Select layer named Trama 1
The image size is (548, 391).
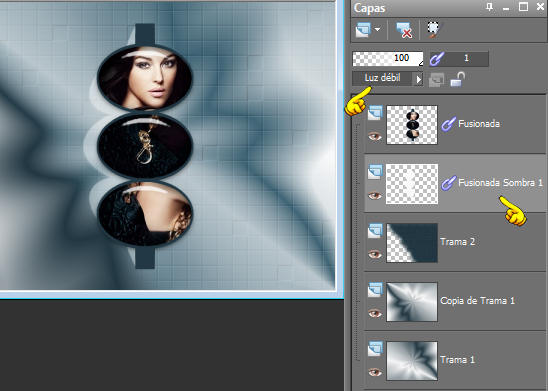[x=457, y=360]
